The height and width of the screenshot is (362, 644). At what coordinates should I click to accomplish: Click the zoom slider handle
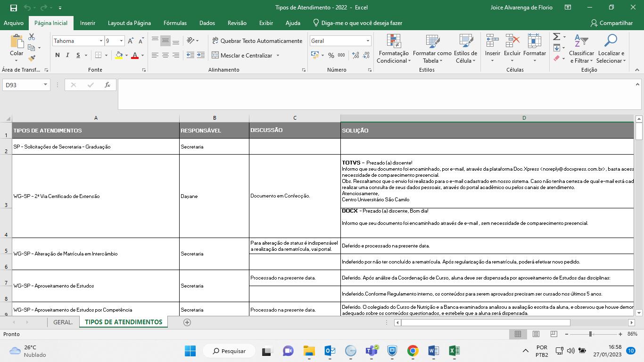point(590,334)
